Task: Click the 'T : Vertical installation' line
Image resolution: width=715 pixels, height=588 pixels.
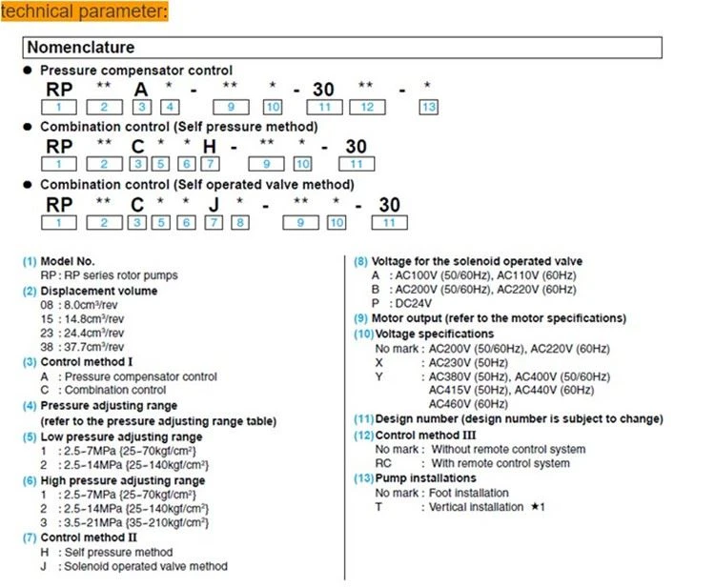Action: coord(460,507)
